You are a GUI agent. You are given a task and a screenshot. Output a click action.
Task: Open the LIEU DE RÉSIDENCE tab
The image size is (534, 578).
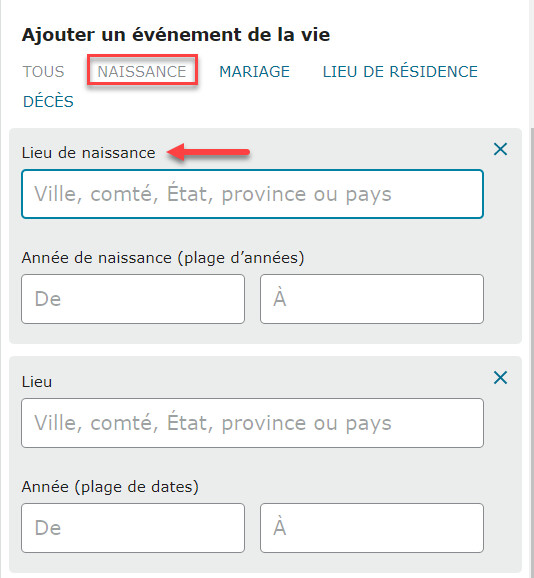tap(400, 72)
